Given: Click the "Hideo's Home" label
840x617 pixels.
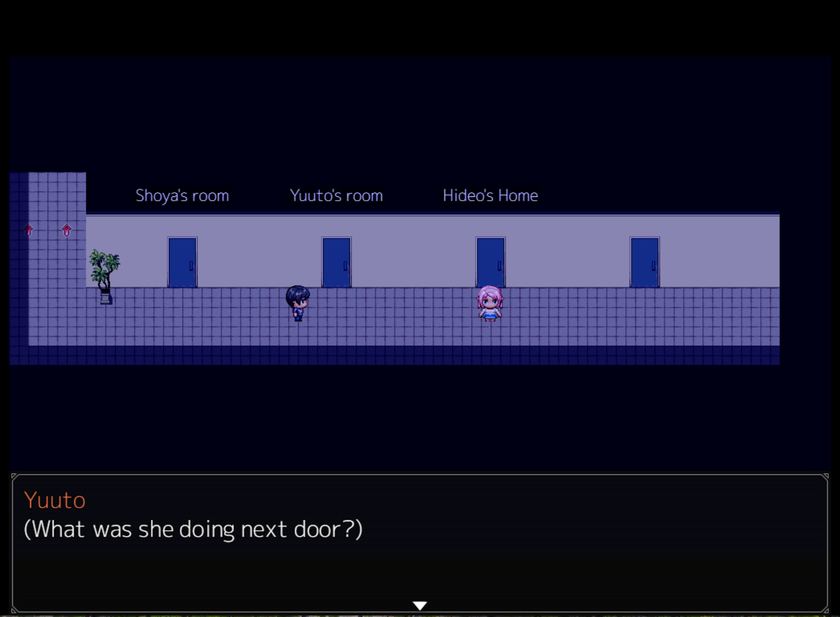Looking at the screenshot, I should (491, 195).
